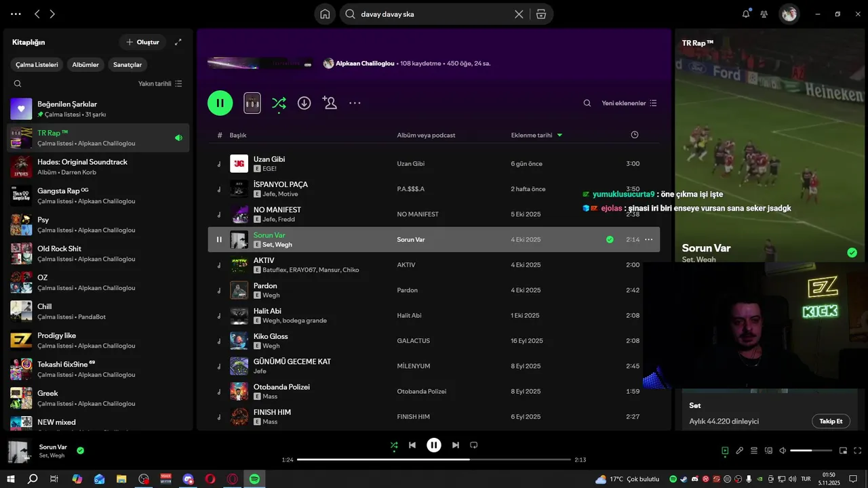Show lyrics with the microphone icon

[740, 451]
